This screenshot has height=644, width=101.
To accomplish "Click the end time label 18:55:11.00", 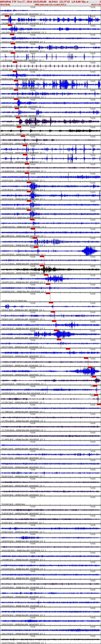I will [96, 4].
